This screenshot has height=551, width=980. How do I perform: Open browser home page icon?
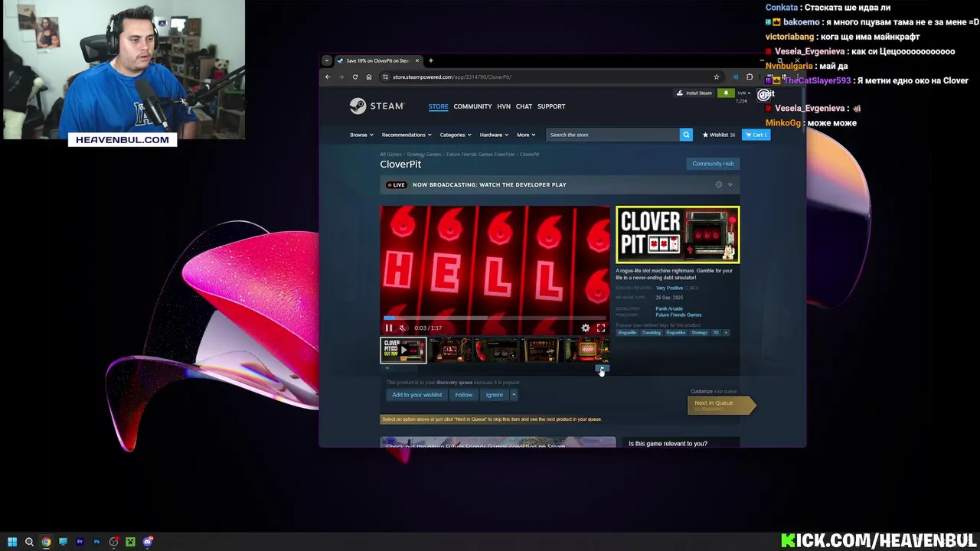tap(369, 77)
